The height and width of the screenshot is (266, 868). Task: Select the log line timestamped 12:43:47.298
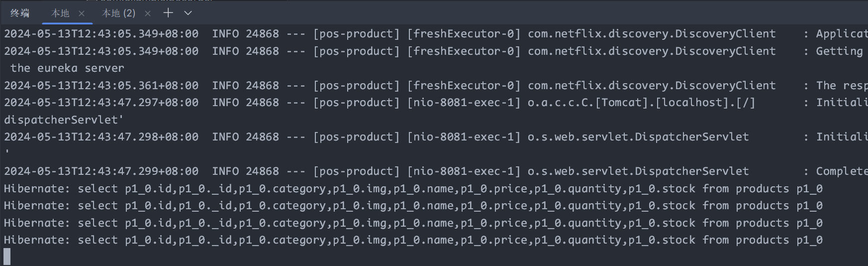(436, 137)
